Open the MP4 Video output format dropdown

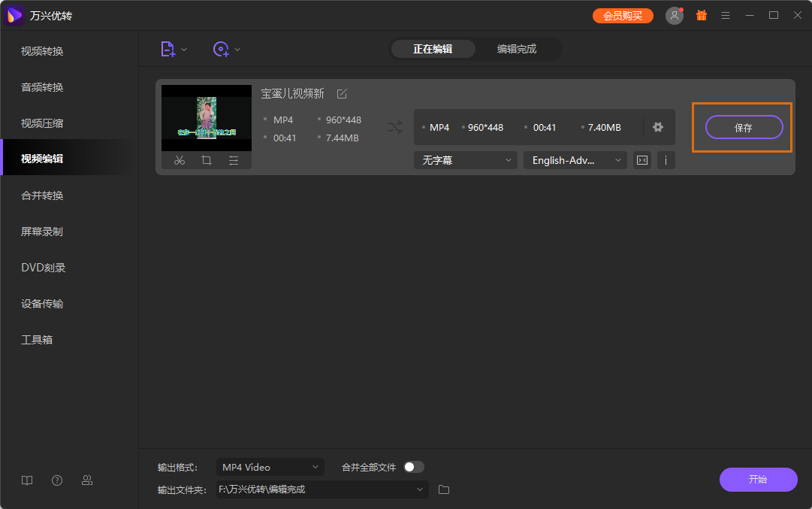270,466
